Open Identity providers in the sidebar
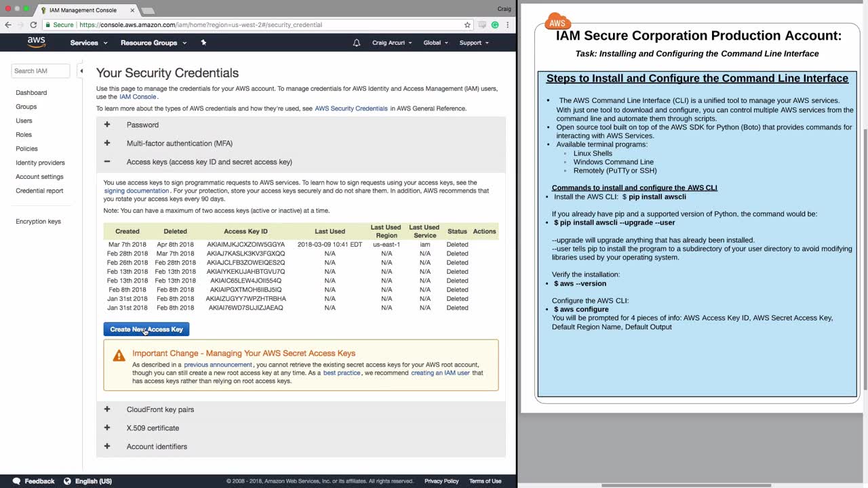868x488 pixels. pos(40,163)
